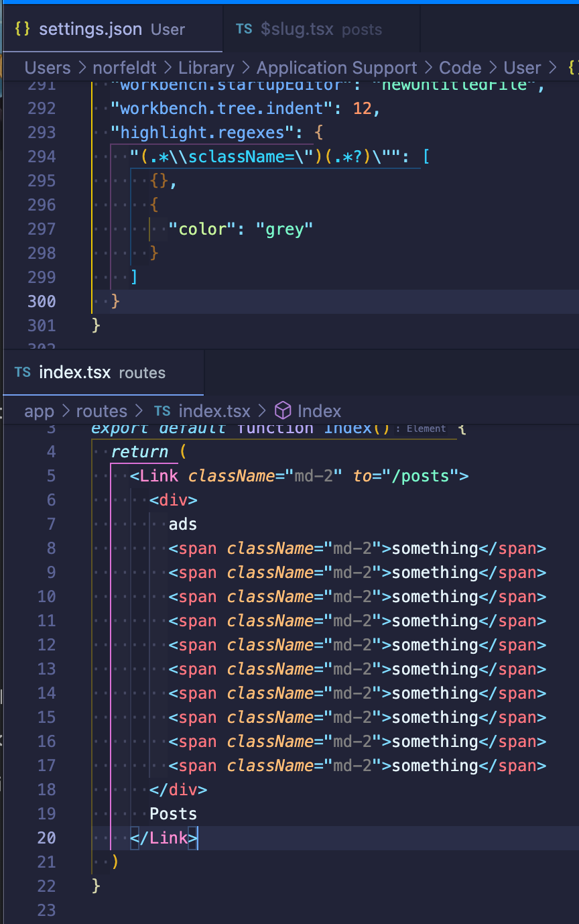The width and height of the screenshot is (579, 924).
Task: Click the "workbench.tree.indent" key
Action: (x=222, y=108)
